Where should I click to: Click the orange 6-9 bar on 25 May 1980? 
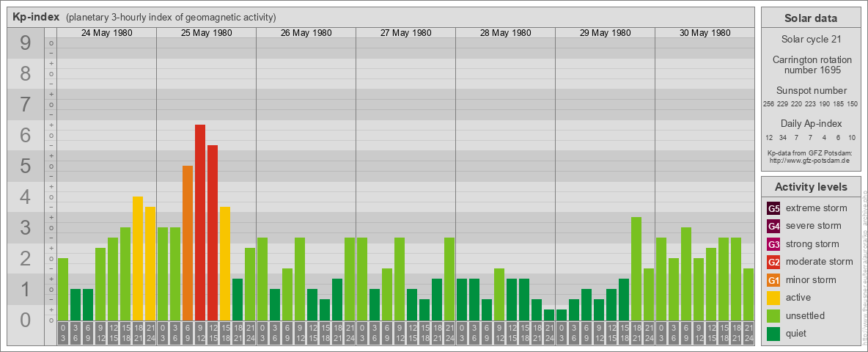click(188, 243)
